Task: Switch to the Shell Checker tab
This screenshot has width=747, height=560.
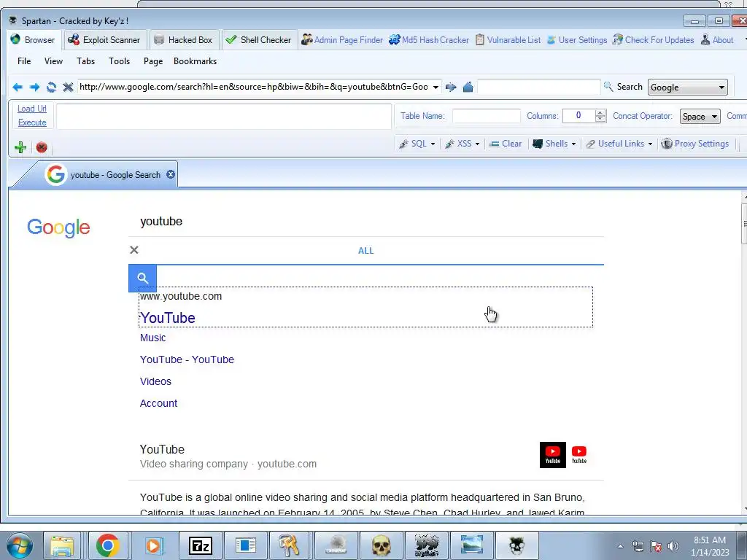Action: pyautogui.click(x=259, y=40)
